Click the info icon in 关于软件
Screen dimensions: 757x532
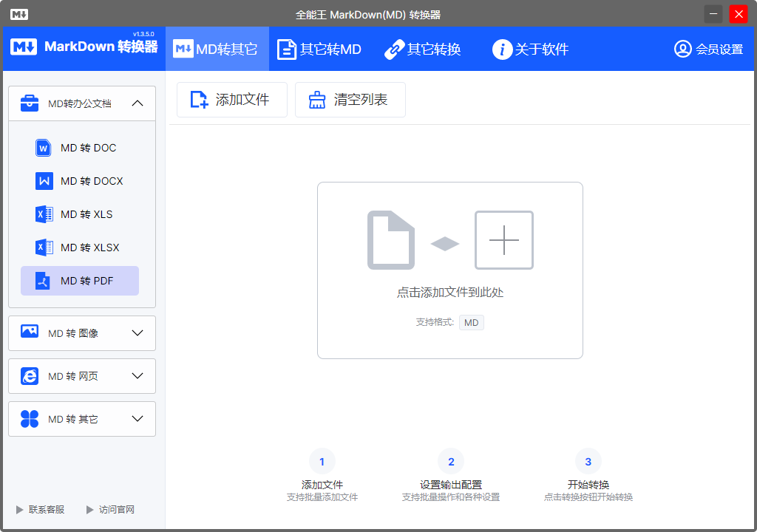(x=502, y=50)
